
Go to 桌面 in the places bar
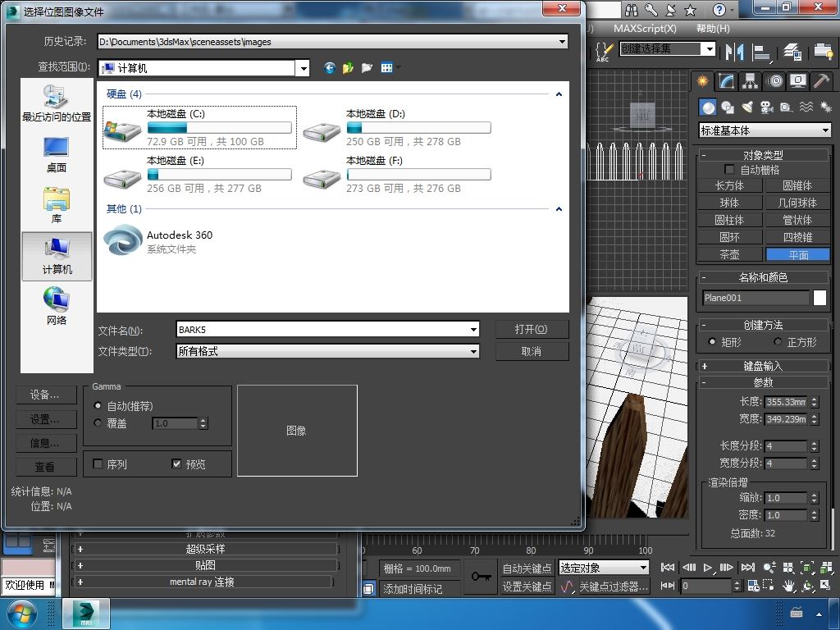(57, 155)
